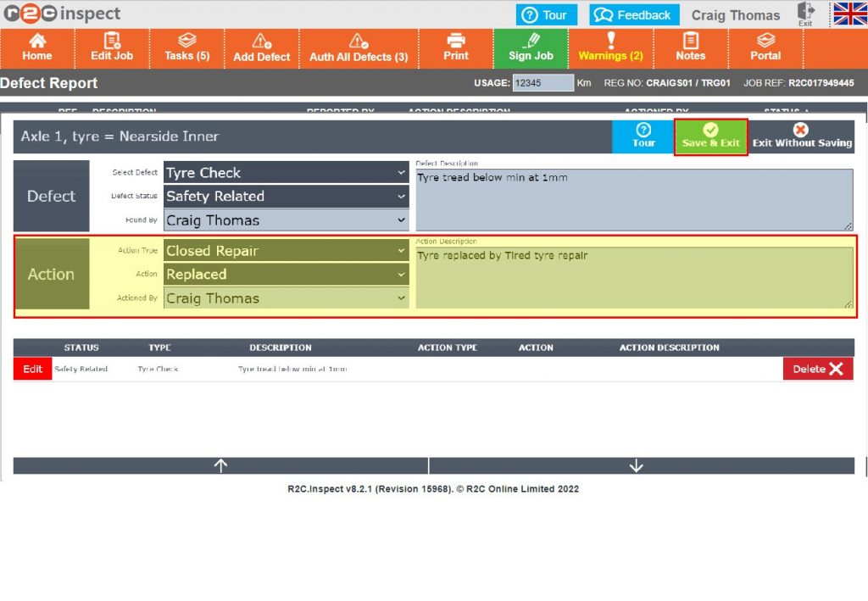
Task: Click Exit Without Saving
Action: click(802, 136)
